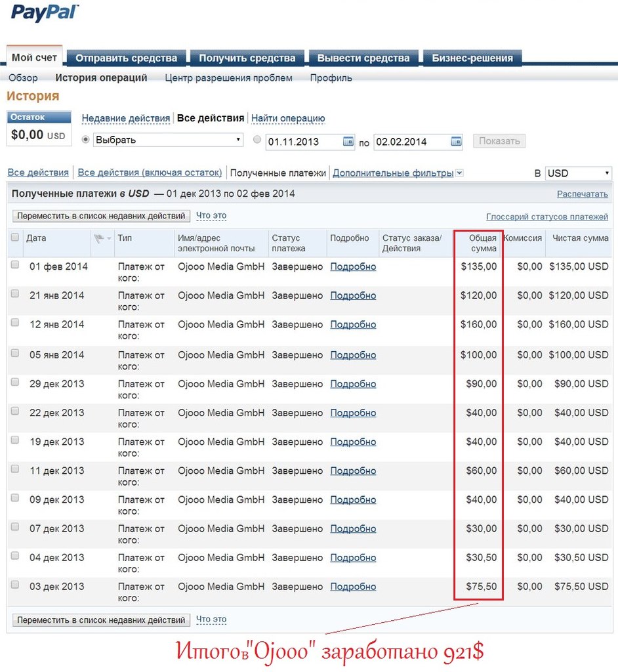Open Подробно for 09 дек 2013 payment
618x672 pixels.
point(353,499)
